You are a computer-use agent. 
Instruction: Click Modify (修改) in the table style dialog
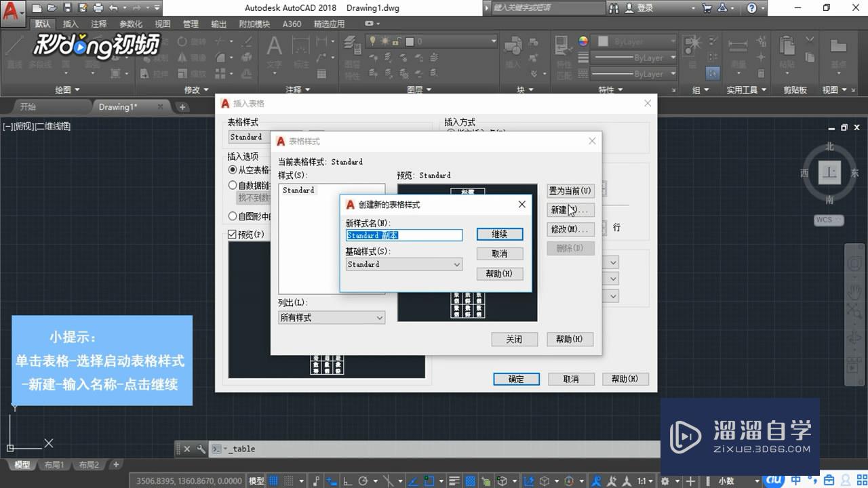[570, 229]
